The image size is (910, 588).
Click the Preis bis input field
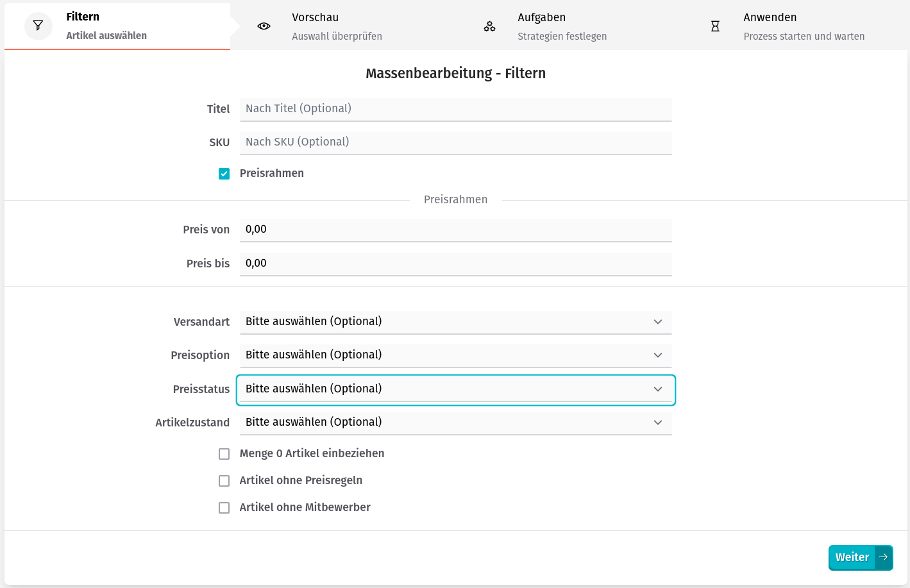(455, 264)
